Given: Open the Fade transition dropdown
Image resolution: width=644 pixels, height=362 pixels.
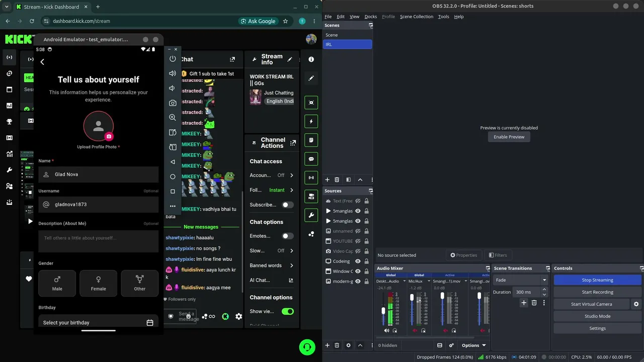Looking at the screenshot, I should (520, 280).
